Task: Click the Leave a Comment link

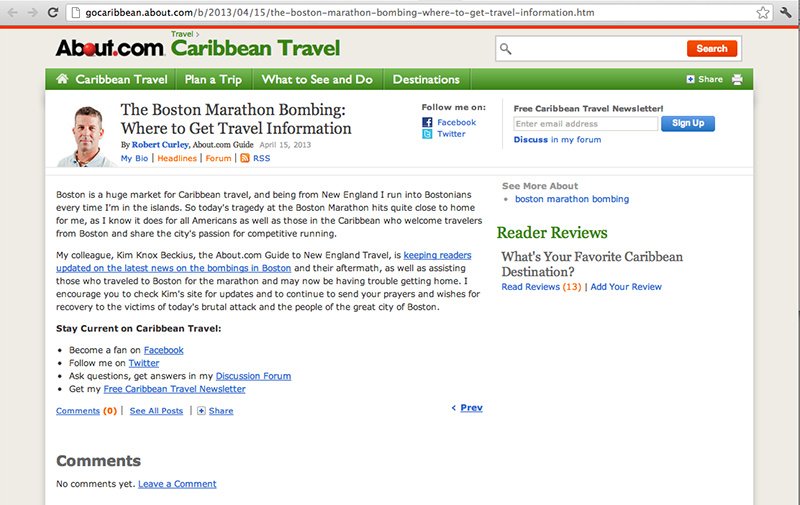Action: [177, 484]
